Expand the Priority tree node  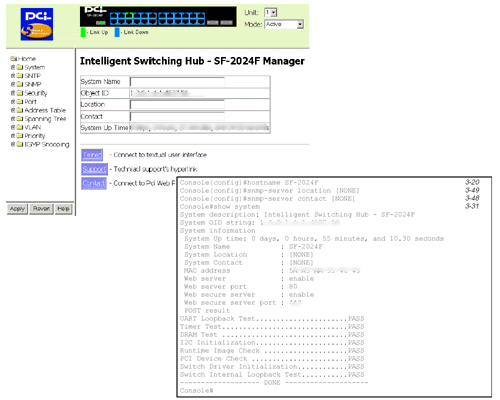coord(13,136)
